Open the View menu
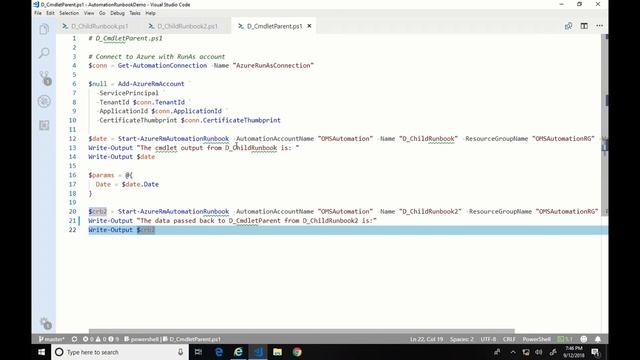 89,13
